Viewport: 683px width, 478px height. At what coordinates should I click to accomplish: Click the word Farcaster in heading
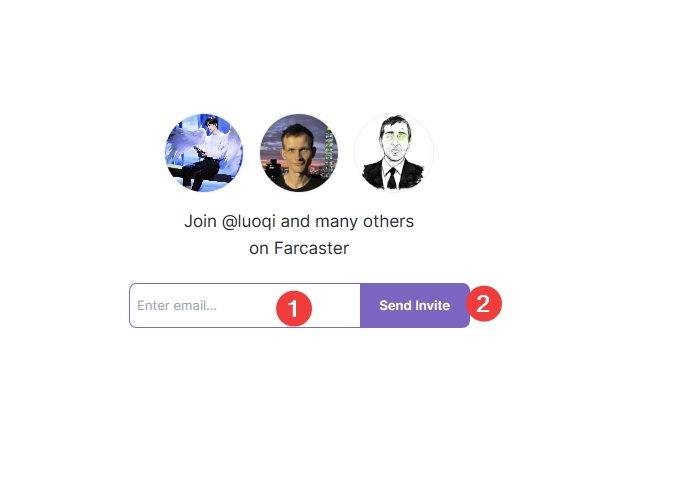(311, 248)
